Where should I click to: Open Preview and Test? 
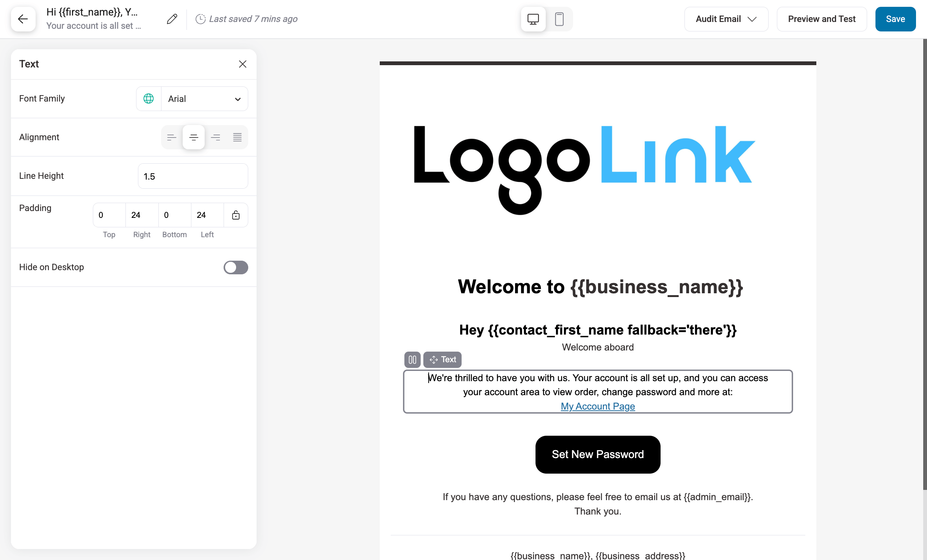[x=822, y=19]
